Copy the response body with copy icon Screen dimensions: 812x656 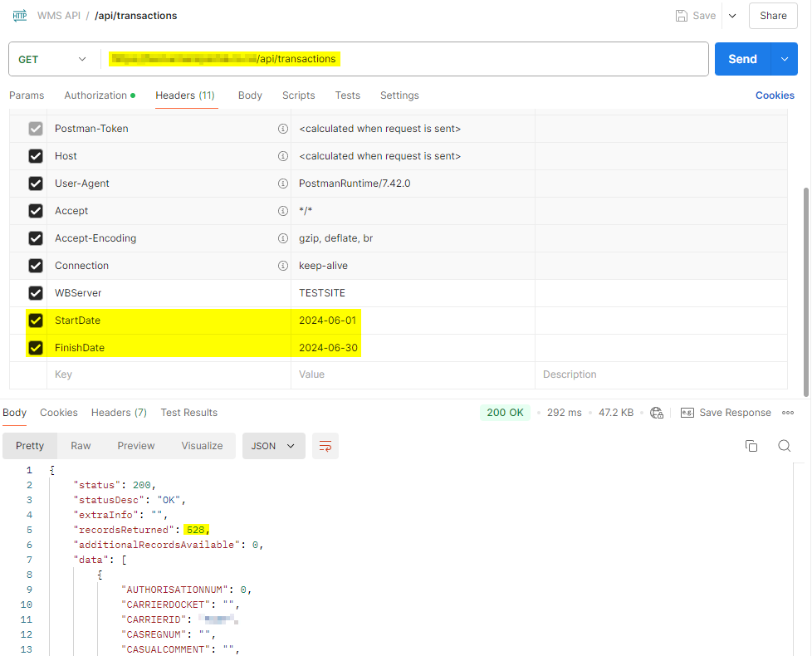point(751,446)
